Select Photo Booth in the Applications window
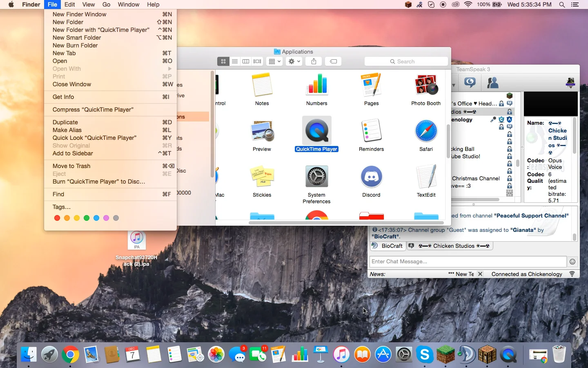Viewport: 588px width, 368px height. click(x=426, y=90)
